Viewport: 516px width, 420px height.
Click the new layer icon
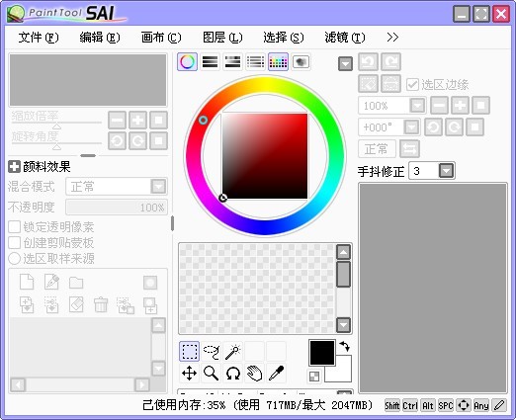[27, 282]
